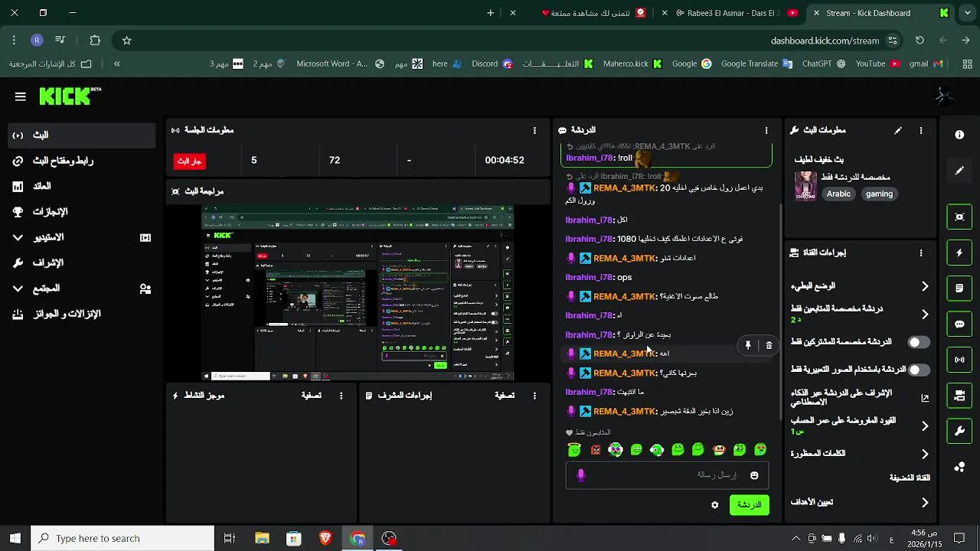980x551 pixels.
Task: Open the Moderation sidebar item
Action: point(82,263)
